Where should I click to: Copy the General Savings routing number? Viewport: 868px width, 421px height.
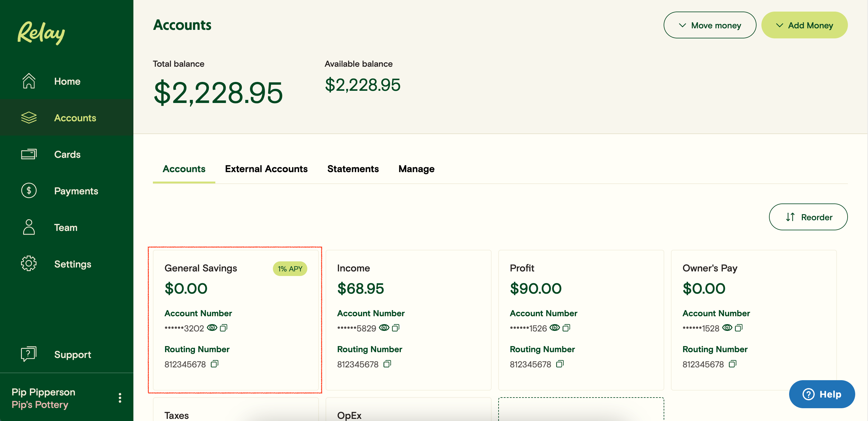click(x=215, y=364)
